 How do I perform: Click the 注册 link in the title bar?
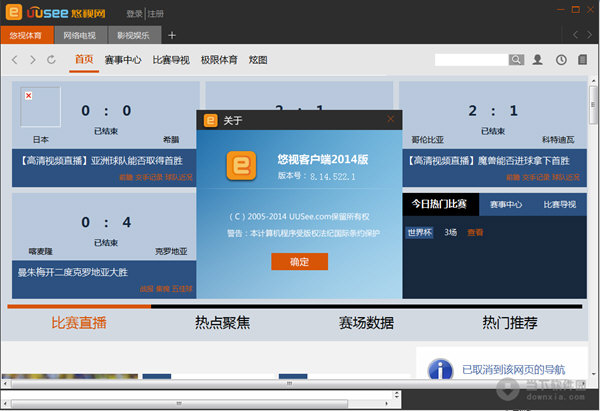click(x=156, y=14)
